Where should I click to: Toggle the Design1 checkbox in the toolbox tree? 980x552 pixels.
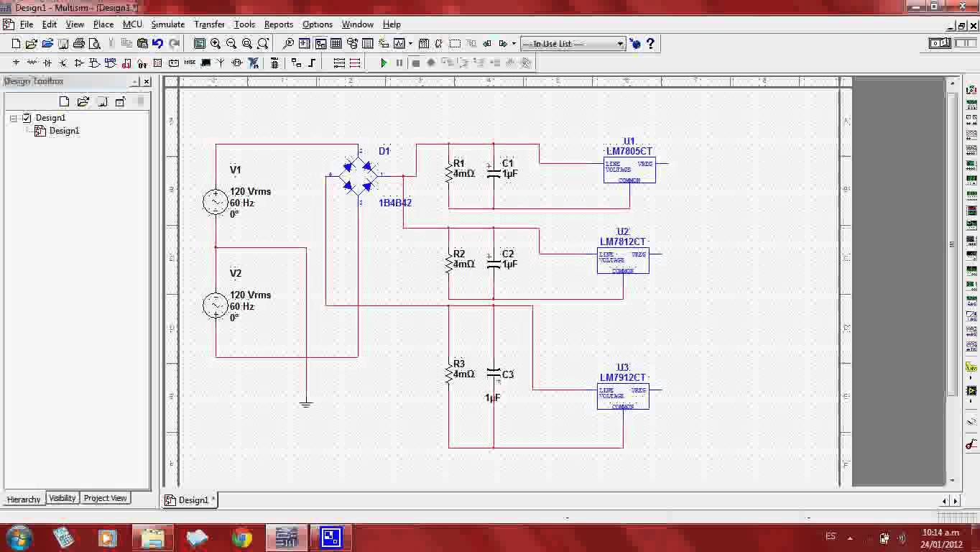27,118
